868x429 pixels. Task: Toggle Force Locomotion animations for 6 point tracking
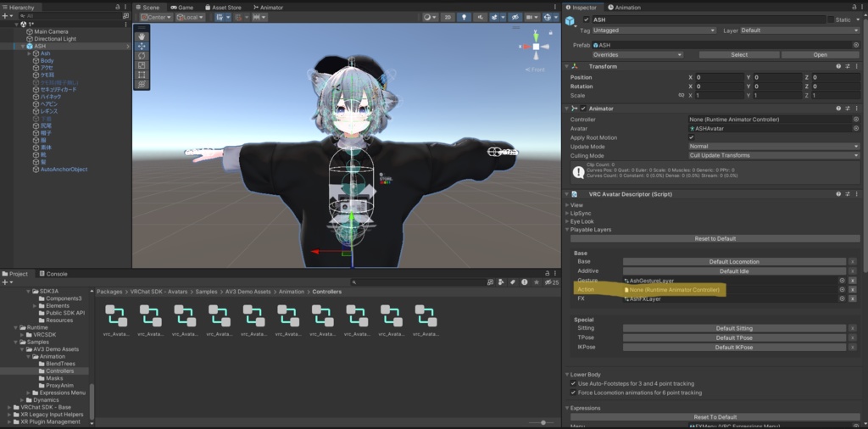pos(574,393)
